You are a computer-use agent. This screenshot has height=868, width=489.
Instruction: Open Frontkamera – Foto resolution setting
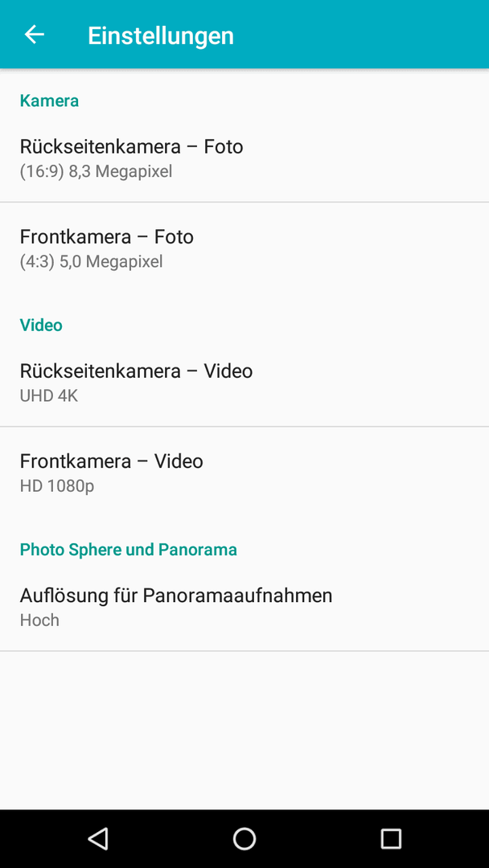(x=244, y=248)
